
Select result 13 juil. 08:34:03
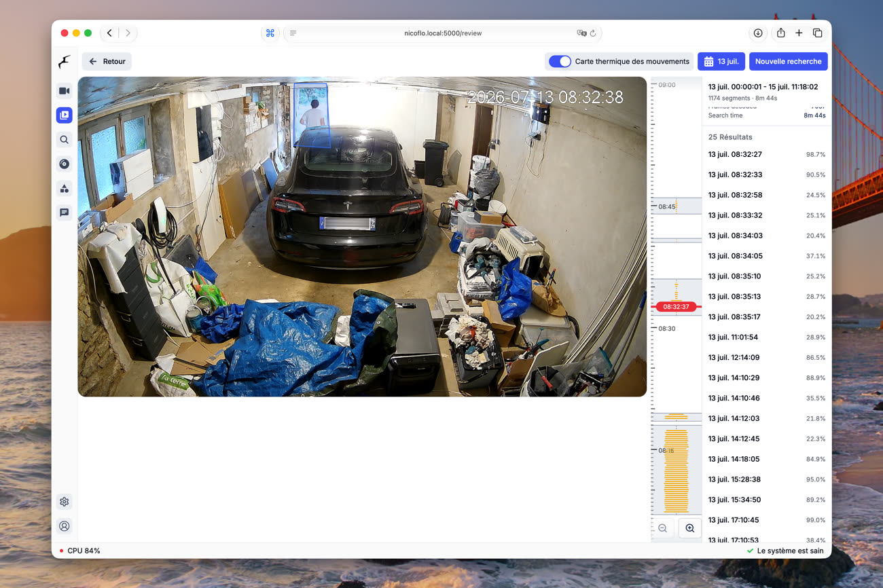pyautogui.click(x=766, y=236)
